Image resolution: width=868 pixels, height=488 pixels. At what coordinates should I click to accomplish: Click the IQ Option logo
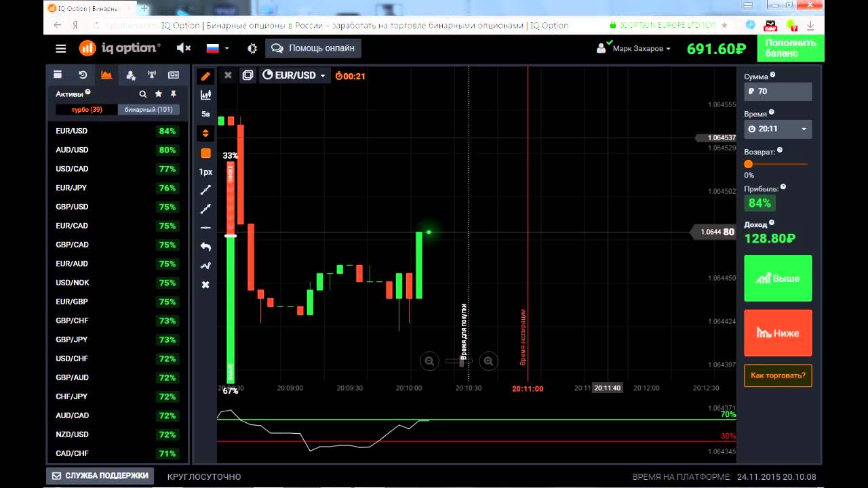[x=119, y=48]
